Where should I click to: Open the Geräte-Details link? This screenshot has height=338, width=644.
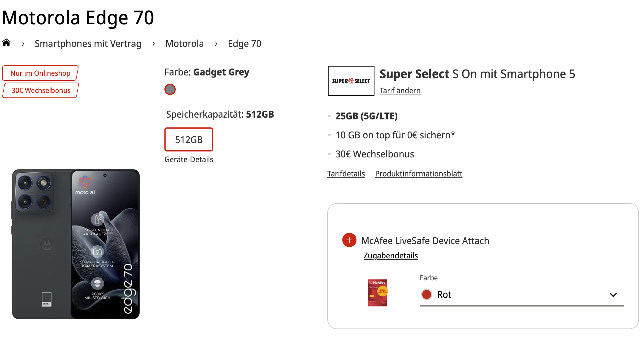pos(189,159)
